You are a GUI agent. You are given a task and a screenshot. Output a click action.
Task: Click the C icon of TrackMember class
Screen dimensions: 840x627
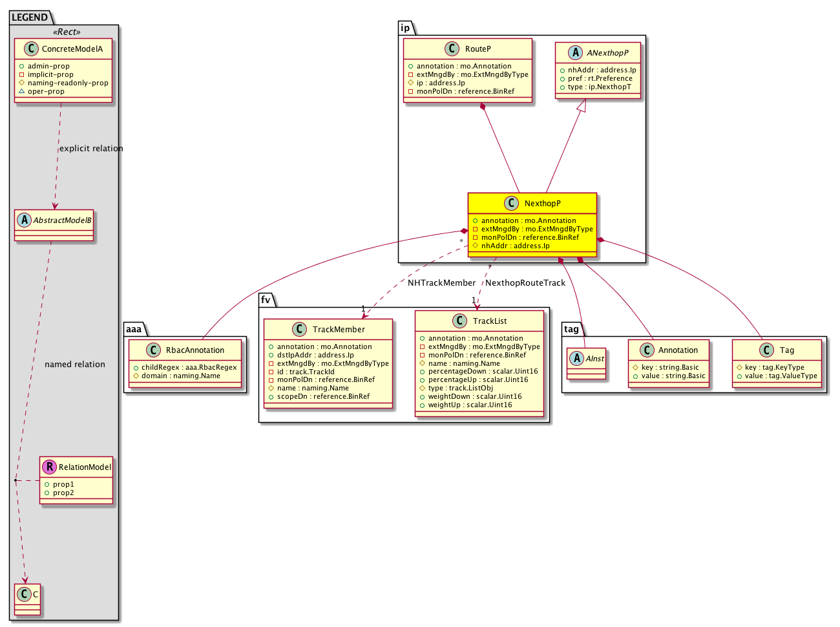[300, 330]
